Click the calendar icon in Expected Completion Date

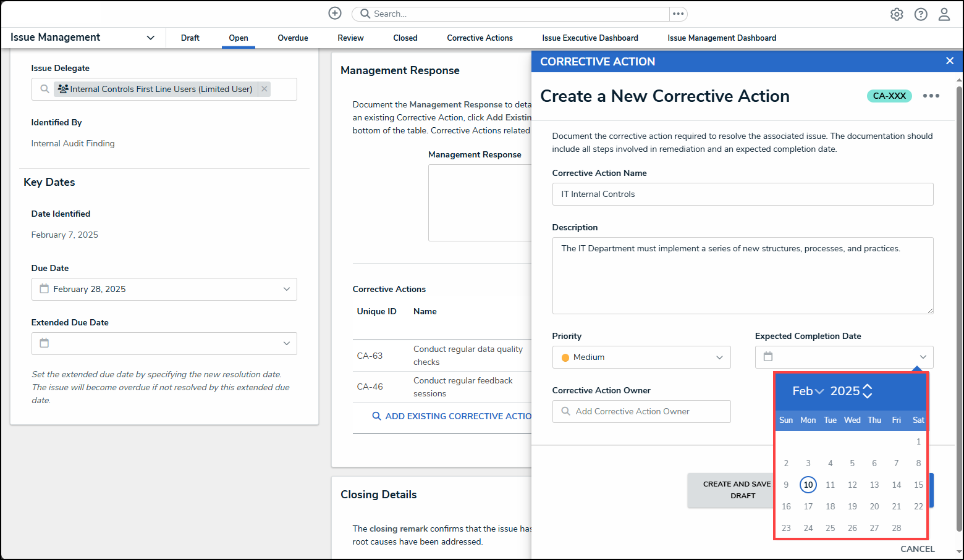pyautogui.click(x=768, y=357)
